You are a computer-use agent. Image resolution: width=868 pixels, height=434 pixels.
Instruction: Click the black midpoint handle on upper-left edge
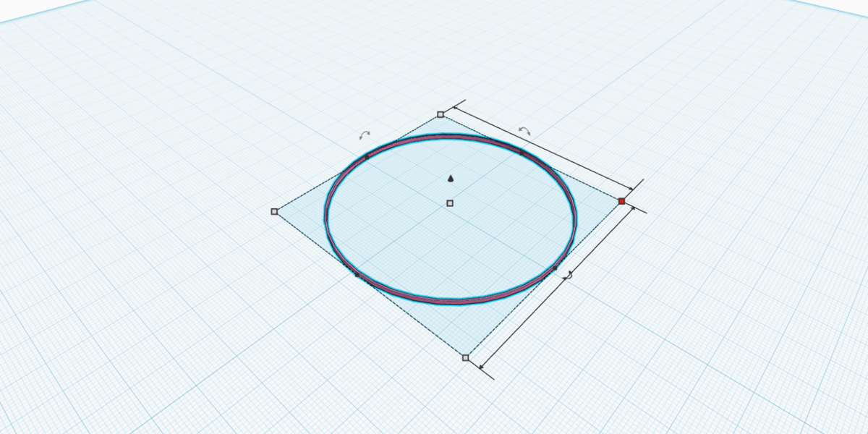coord(367,156)
